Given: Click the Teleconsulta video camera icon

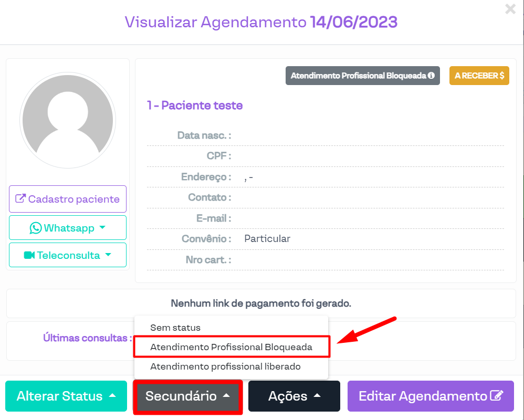Looking at the screenshot, I should click(x=29, y=255).
